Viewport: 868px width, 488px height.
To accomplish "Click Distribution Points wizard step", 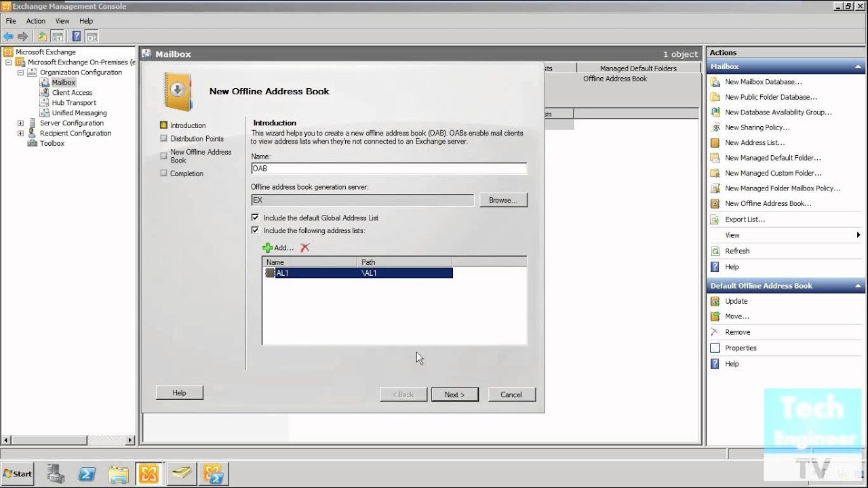I will [197, 139].
